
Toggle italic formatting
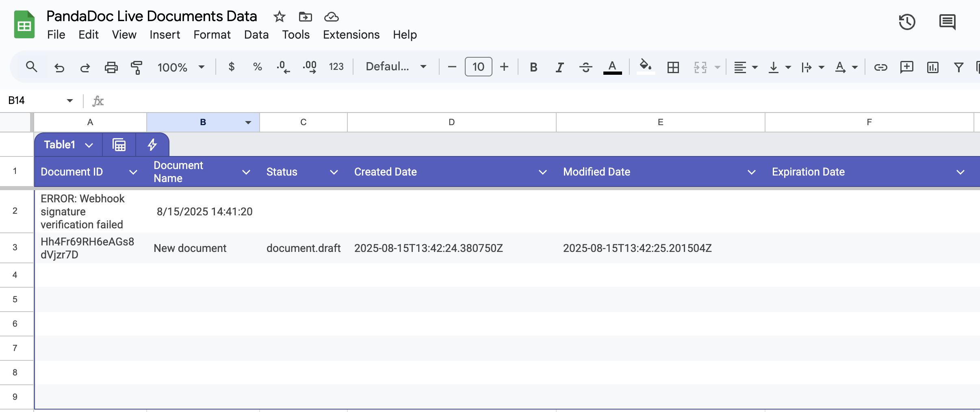pos(559,67)
